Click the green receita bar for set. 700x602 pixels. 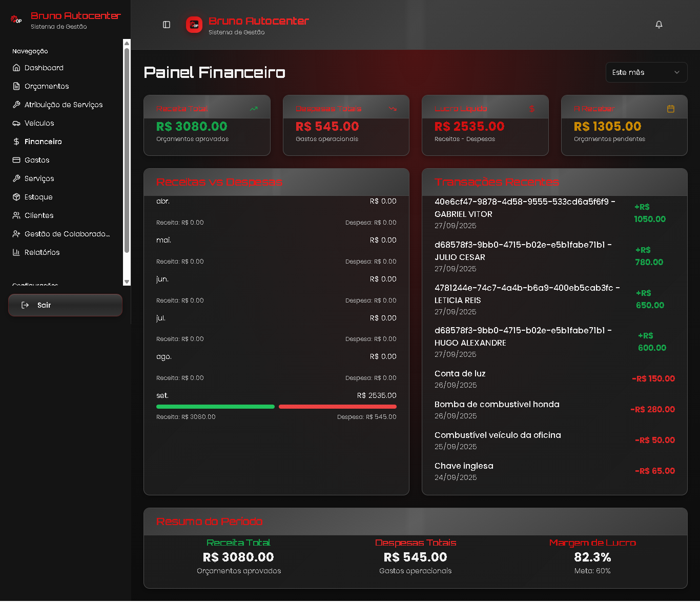click(215, 407)
